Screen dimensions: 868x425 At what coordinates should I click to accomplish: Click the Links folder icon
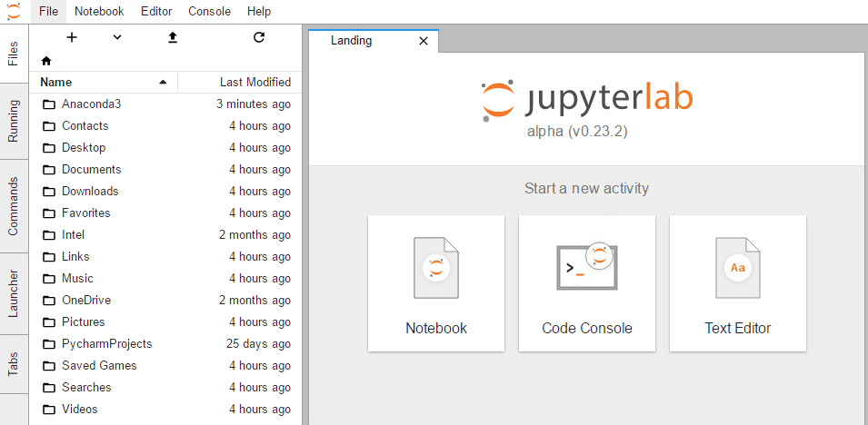tap(50, 257)
